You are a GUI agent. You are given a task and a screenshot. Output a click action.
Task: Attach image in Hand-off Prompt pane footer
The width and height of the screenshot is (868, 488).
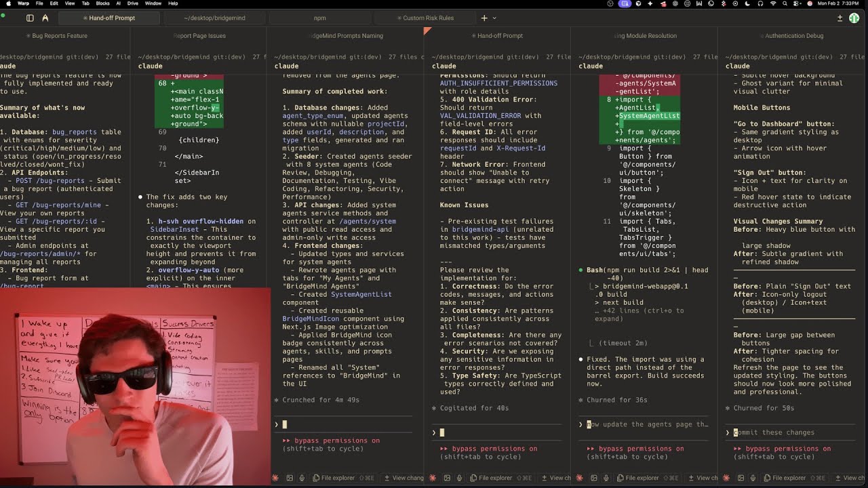[447, 478]
